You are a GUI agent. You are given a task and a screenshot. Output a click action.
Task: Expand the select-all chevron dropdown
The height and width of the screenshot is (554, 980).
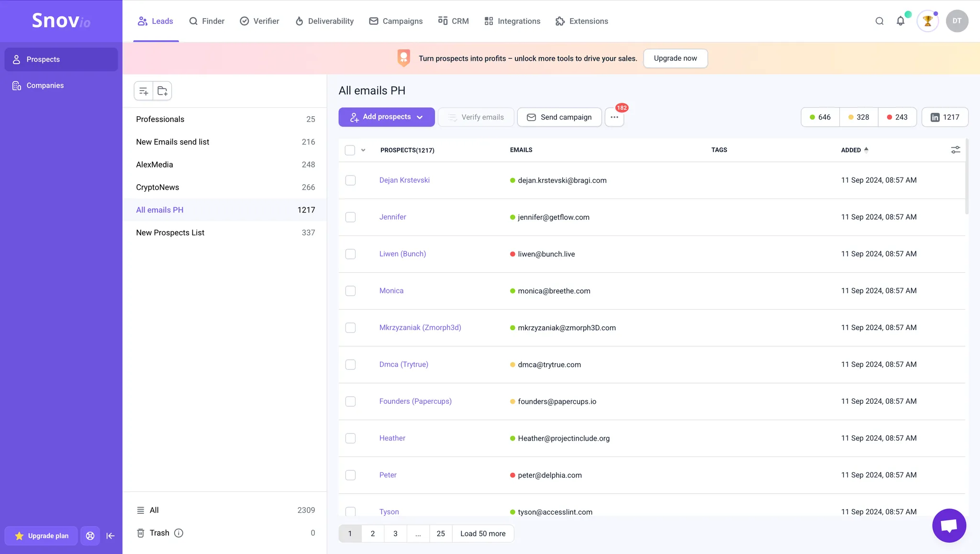(363, 150)
